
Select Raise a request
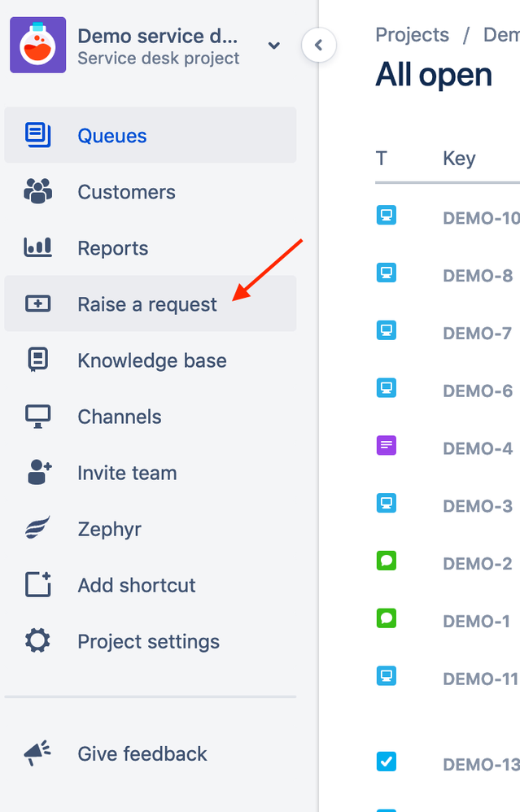tap(151, 304)
